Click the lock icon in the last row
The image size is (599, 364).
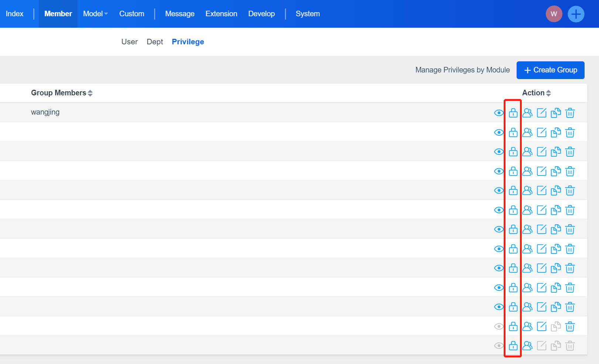[x=513, y=346]
